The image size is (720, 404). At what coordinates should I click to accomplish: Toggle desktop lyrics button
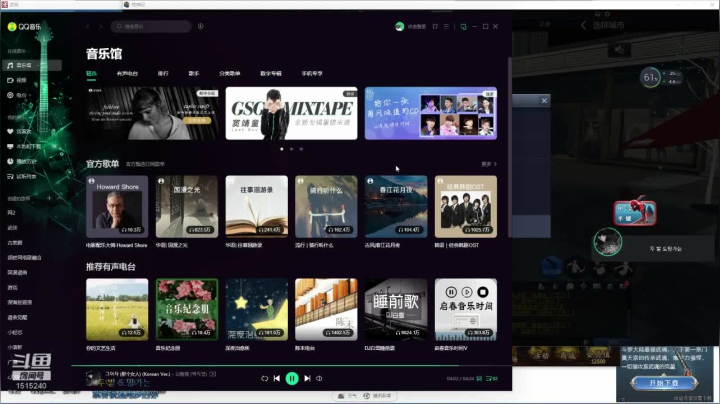pyautogui.click(x=479, y=378)
